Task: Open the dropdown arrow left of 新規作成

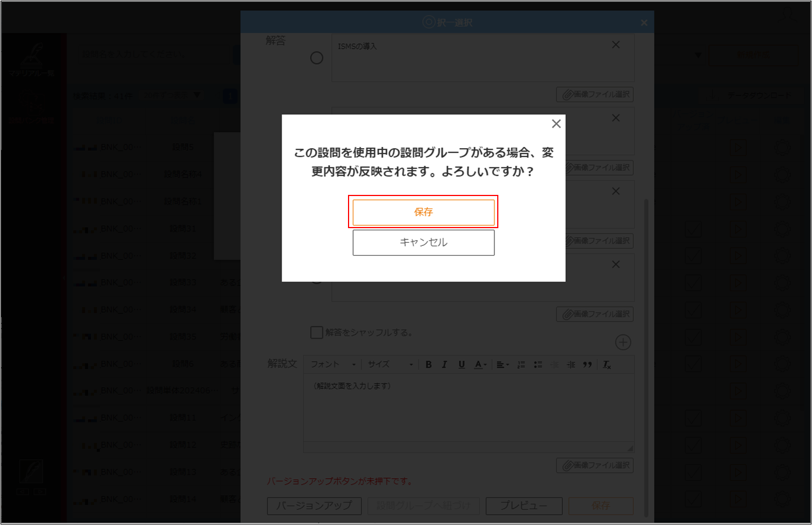Action: [698, 55]
